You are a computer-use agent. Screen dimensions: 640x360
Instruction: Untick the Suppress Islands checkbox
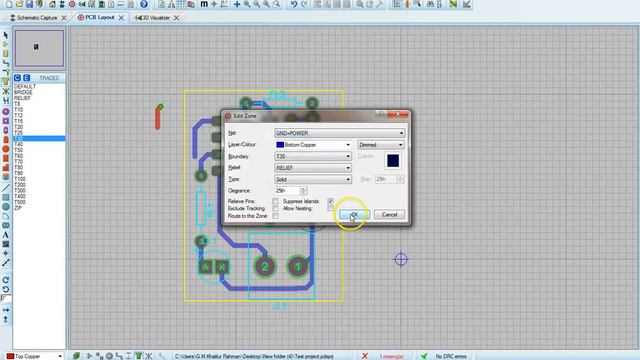point(330,201)
